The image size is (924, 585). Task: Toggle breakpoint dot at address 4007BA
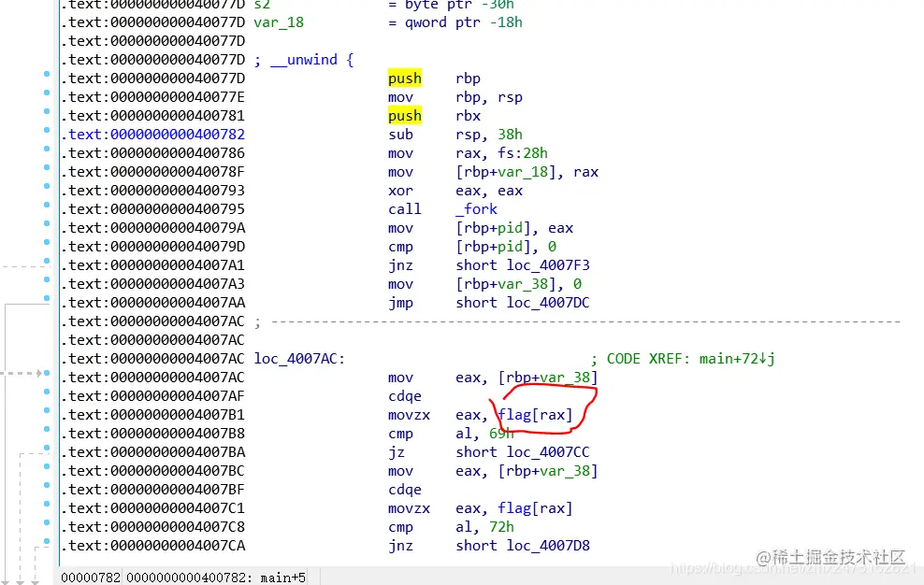coord(47,448)
